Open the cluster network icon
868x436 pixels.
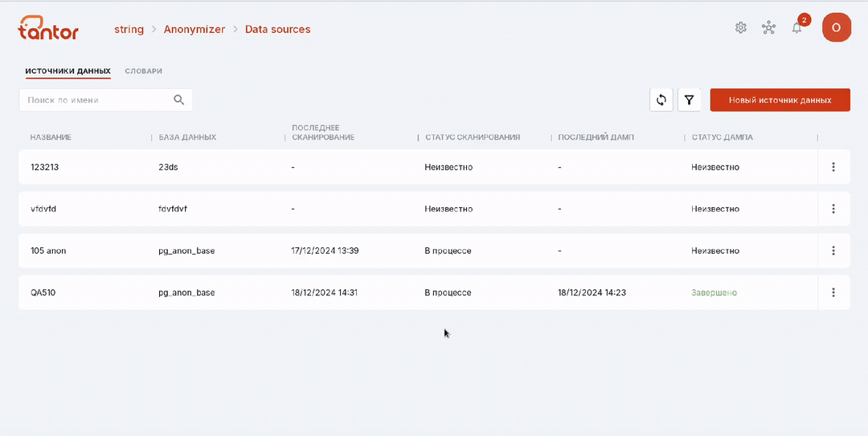tap(768, 27)
